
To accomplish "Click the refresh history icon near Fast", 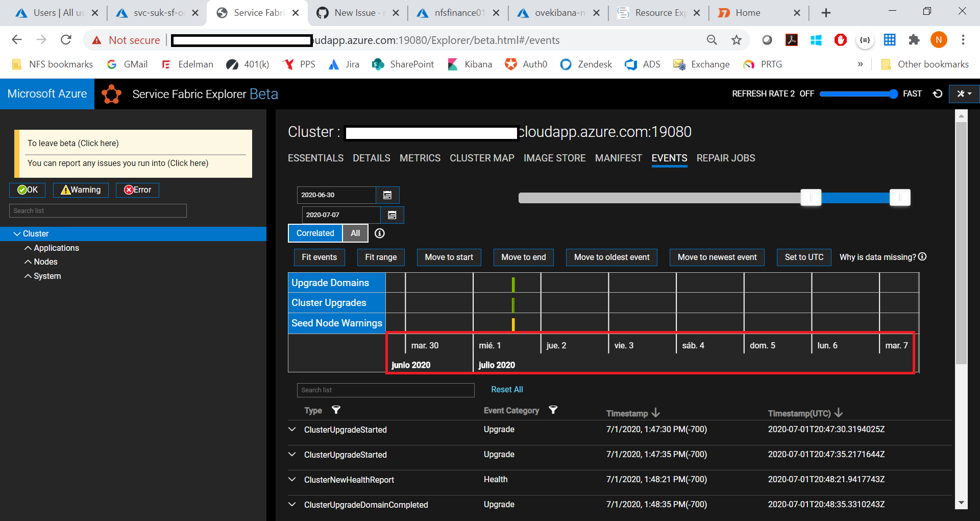I will [x=938, y=93].
